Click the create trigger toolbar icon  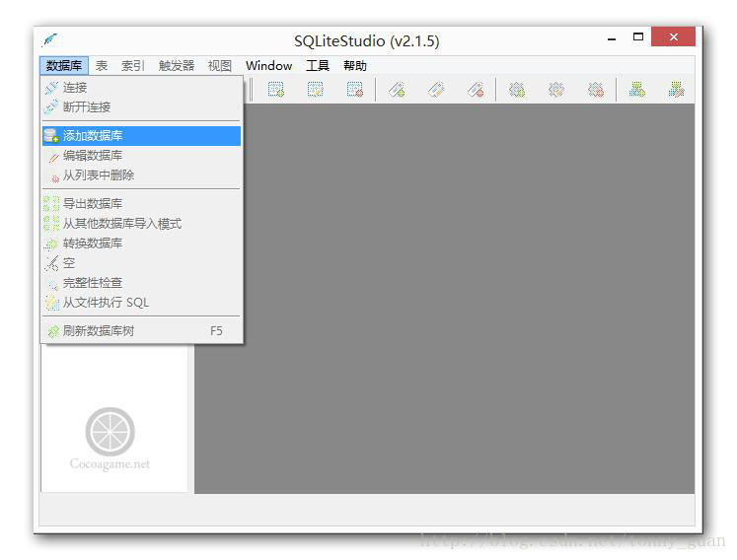tap(517, 90)
